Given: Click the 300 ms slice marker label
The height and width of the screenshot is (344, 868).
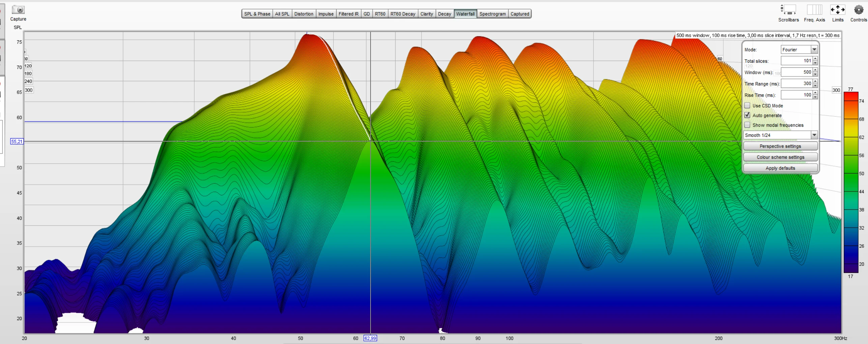Looking at the screenshot, I should [29, 90].
